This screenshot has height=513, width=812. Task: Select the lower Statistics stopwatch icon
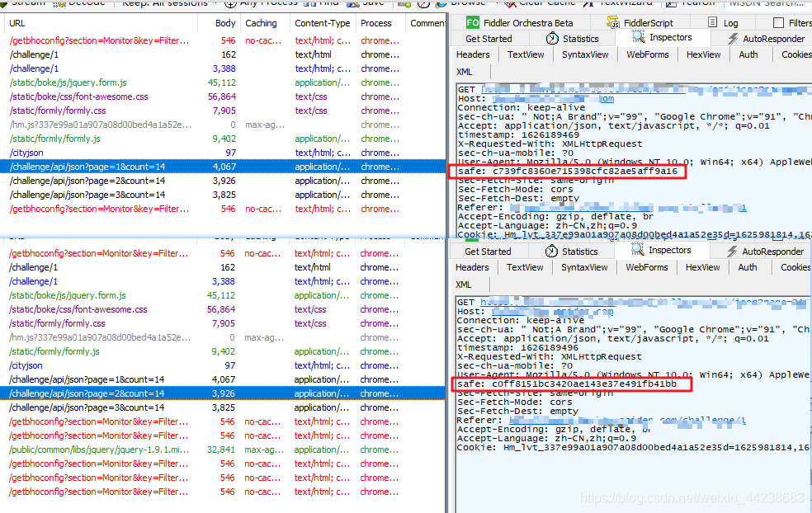pyautogui.click(x=551, y=251)
